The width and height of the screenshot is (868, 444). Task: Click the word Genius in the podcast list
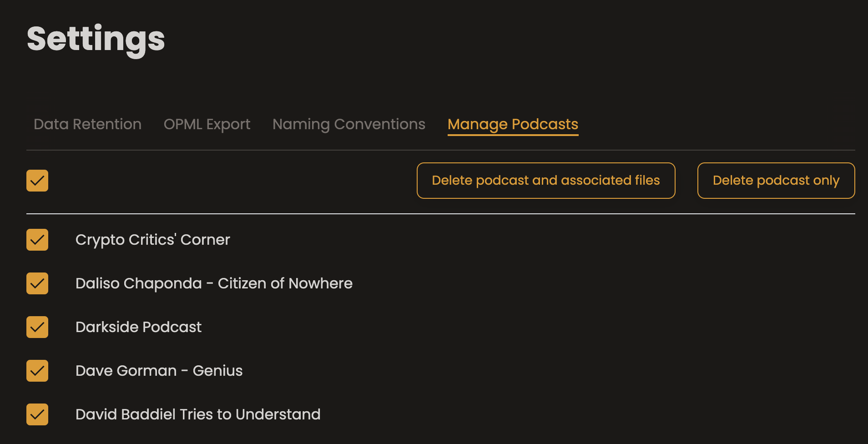point(217,371)
